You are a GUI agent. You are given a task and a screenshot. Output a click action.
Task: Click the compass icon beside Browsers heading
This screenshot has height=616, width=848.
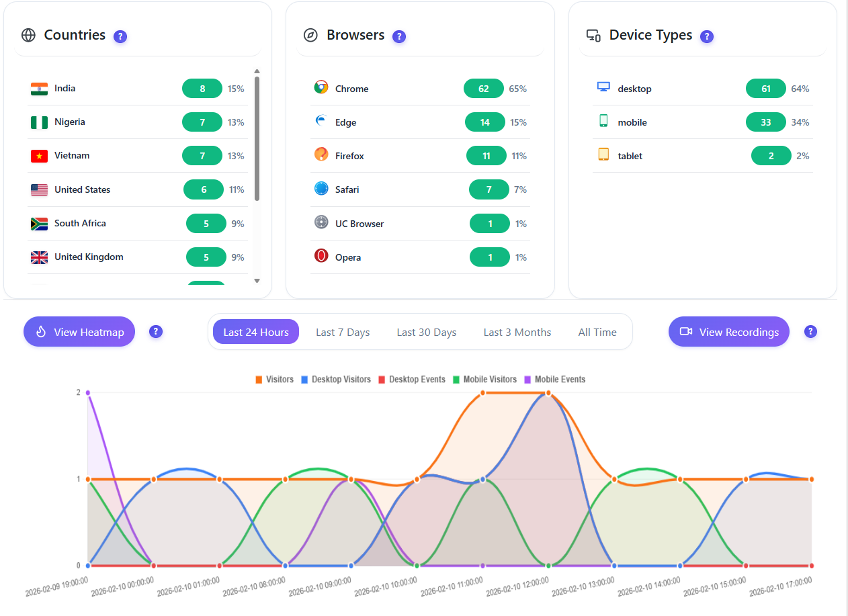310,34
